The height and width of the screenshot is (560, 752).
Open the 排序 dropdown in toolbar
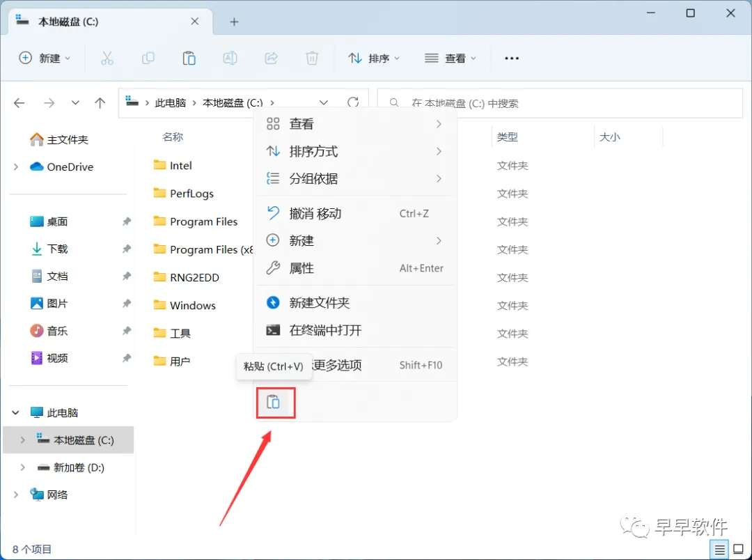pos(374,58)
